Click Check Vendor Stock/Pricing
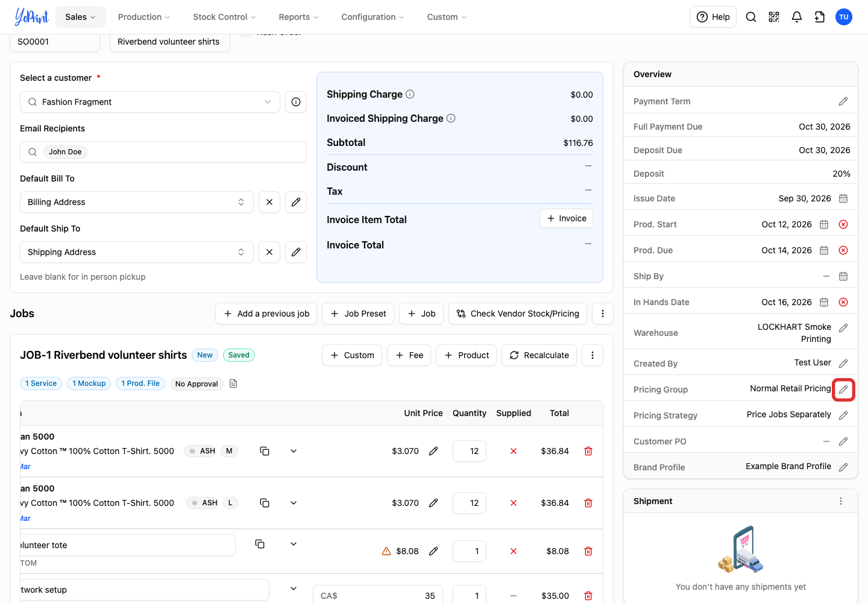The width and height of the screenshot is (868, 603). [518, 314]
